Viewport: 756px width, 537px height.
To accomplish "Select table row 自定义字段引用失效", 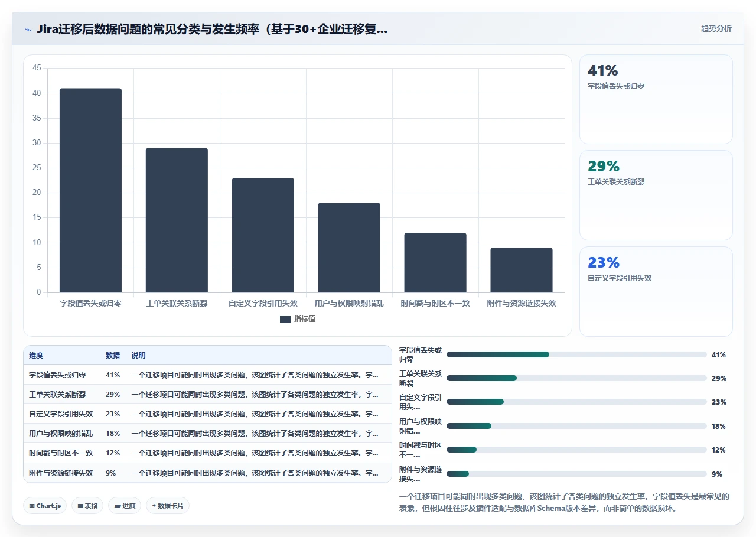I will [x=207, y=414].
